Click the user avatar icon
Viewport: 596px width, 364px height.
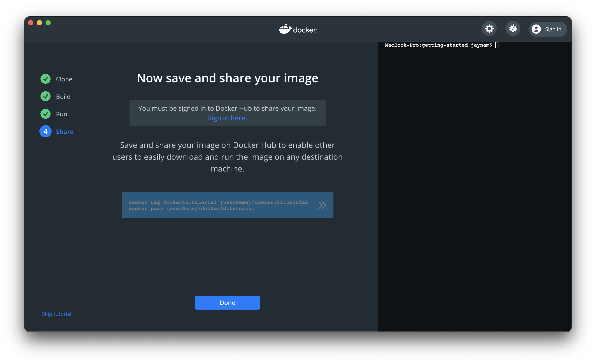[x=536, y=29]
